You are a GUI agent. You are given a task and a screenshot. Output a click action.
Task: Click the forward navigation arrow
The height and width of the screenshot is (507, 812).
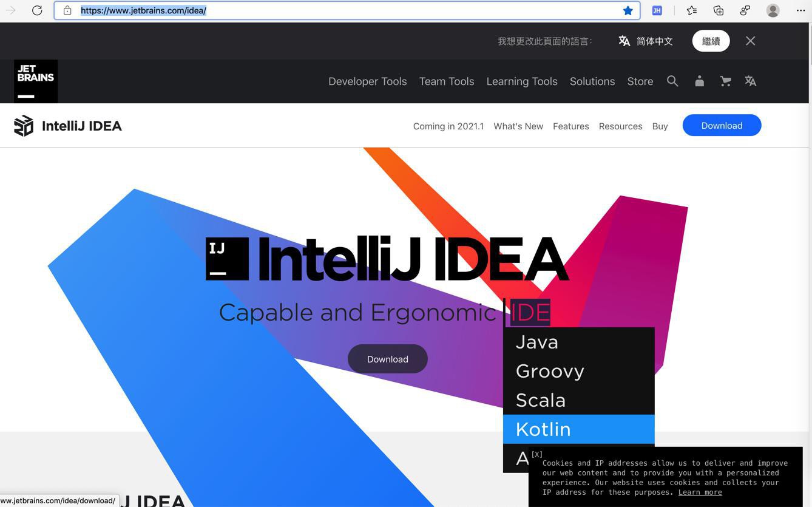(x=10, y=10)
